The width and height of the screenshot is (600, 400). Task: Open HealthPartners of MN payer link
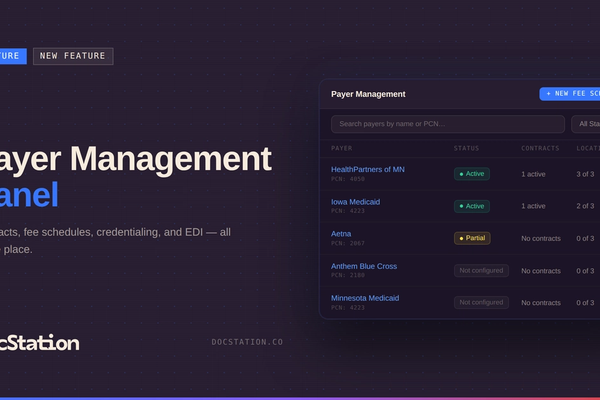(x=368, y=169)
